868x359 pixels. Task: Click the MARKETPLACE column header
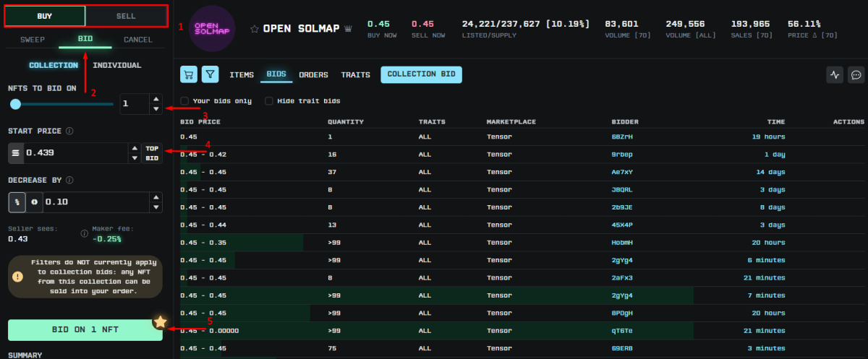511,121
